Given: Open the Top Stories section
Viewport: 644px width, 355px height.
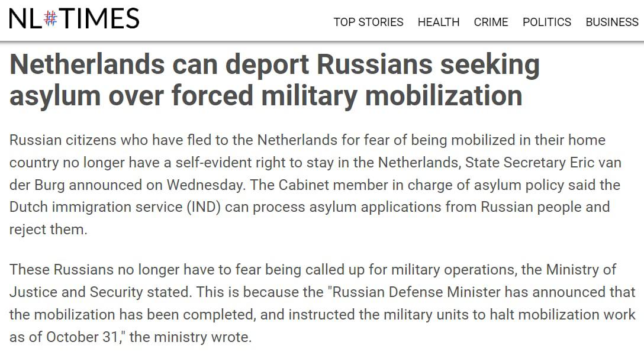Looking at the screenshot, I should (368, 22).
